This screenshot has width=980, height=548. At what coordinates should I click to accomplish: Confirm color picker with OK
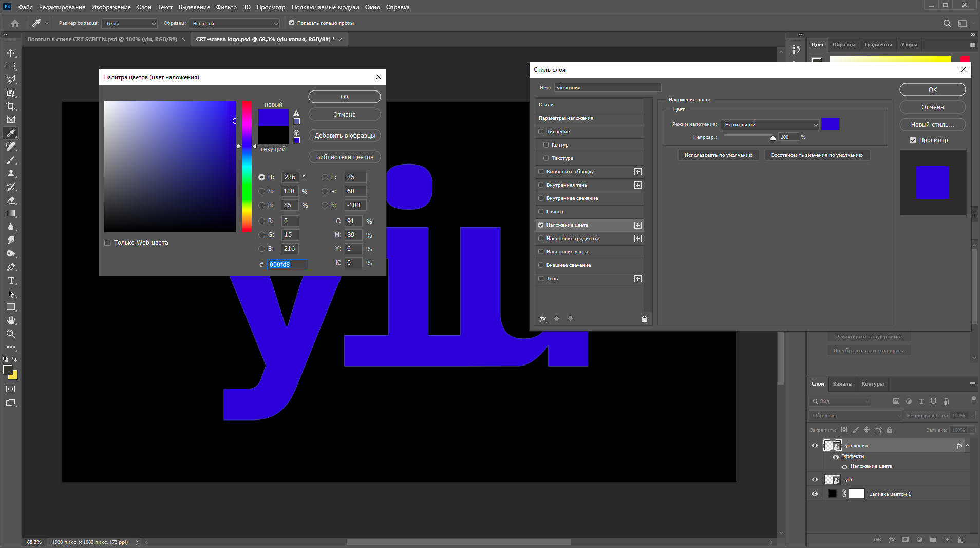[345, 97]
